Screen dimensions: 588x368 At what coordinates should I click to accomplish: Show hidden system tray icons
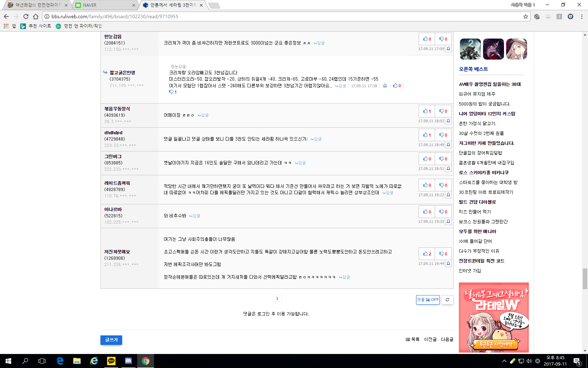(x=504, y=361)
